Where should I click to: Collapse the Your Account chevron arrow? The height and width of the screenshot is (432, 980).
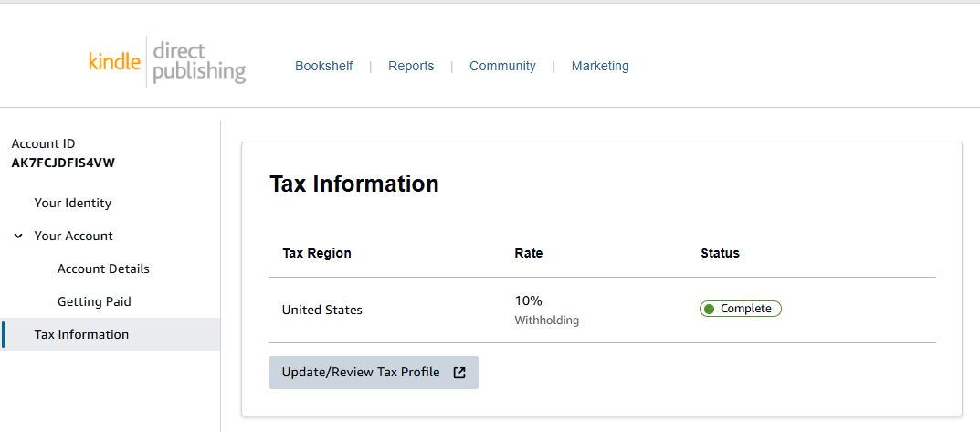(x=18, y=236)
